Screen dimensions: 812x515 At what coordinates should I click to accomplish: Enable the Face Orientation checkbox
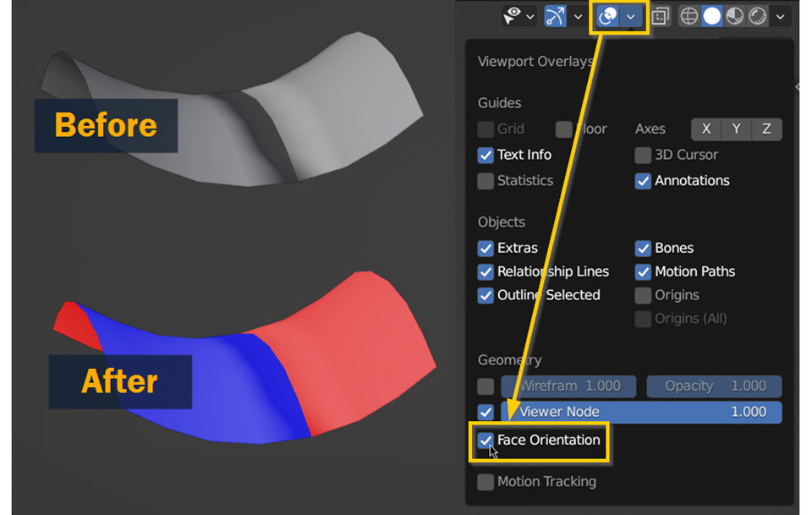(x=486, y=441)
